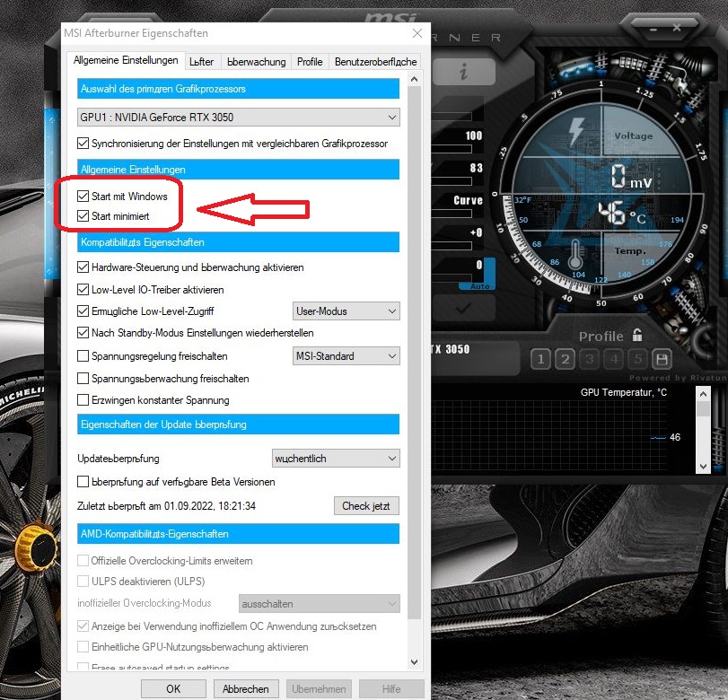Viewport: 728px width, 700px height.
Task: Click the 'Zuletzt überprüft am 01.09.2022' text
Action: coord(166,506)
